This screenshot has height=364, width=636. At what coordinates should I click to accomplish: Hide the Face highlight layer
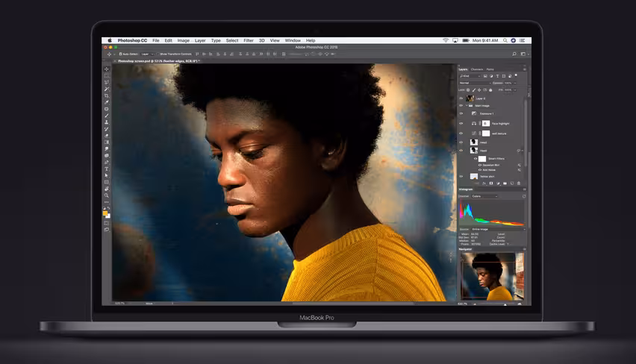(x=461, y=123)
